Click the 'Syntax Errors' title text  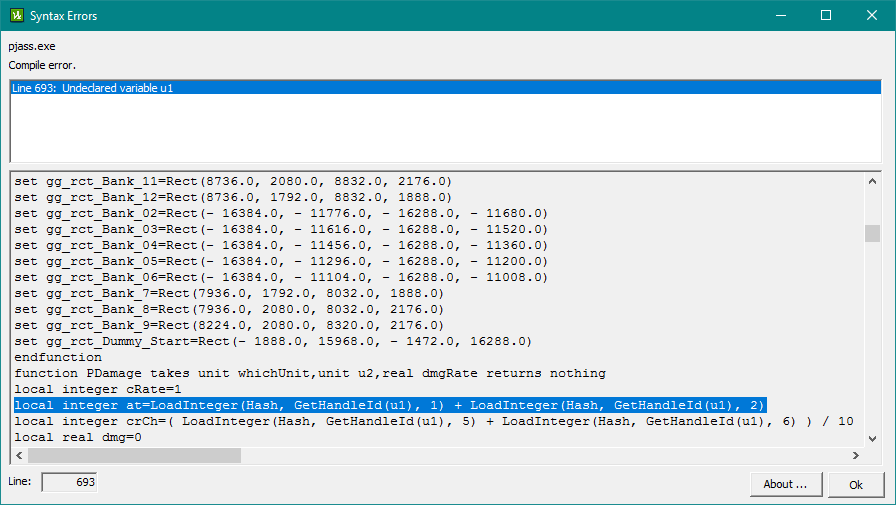(63, 16)
